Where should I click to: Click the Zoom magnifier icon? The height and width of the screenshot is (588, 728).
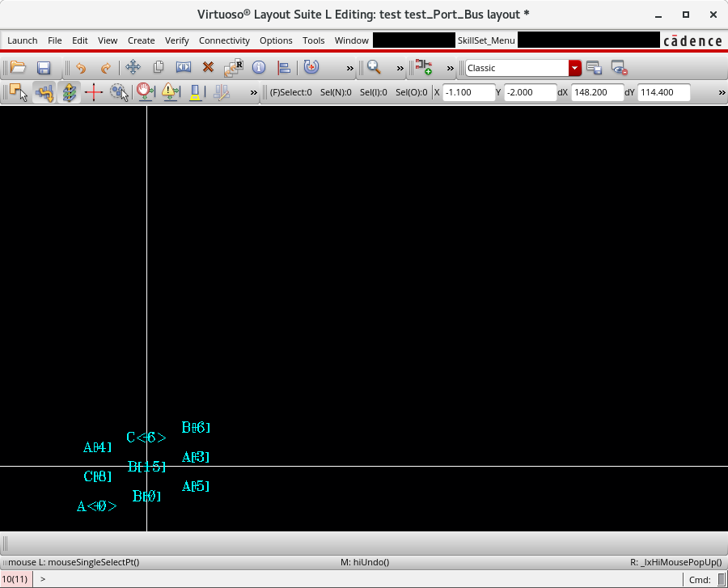coord(374,67)
